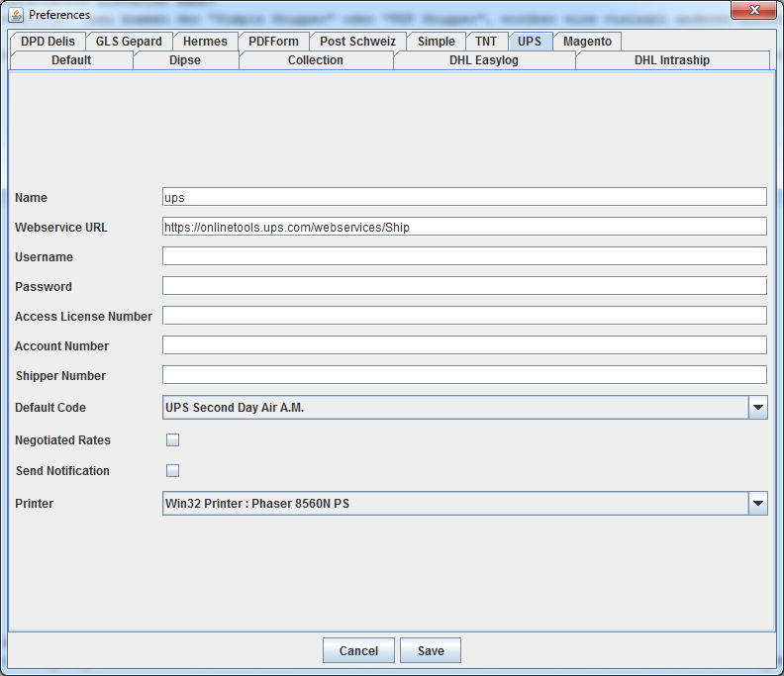
Task: Click into the Username field
Action: click(464, 256)
